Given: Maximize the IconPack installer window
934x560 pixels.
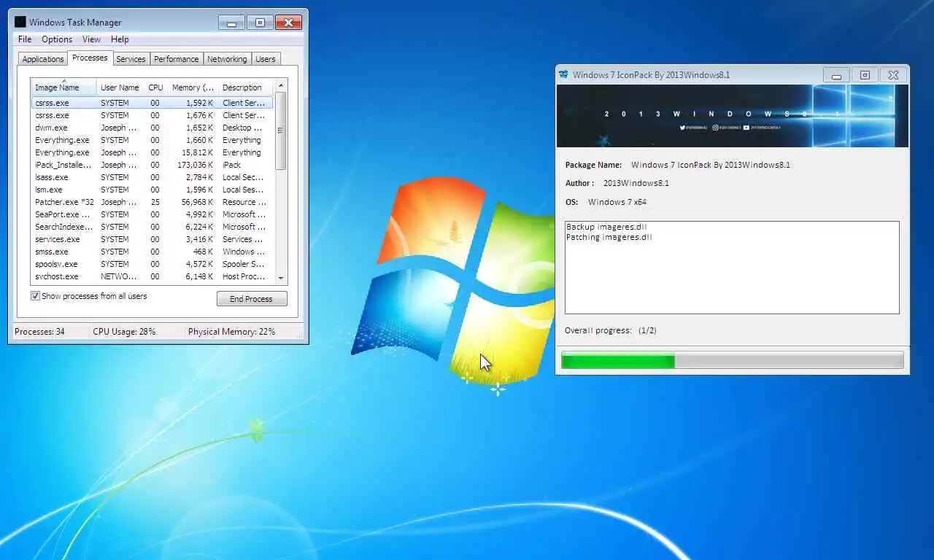Looking at the screenshot, I should [x=865, y=75].
